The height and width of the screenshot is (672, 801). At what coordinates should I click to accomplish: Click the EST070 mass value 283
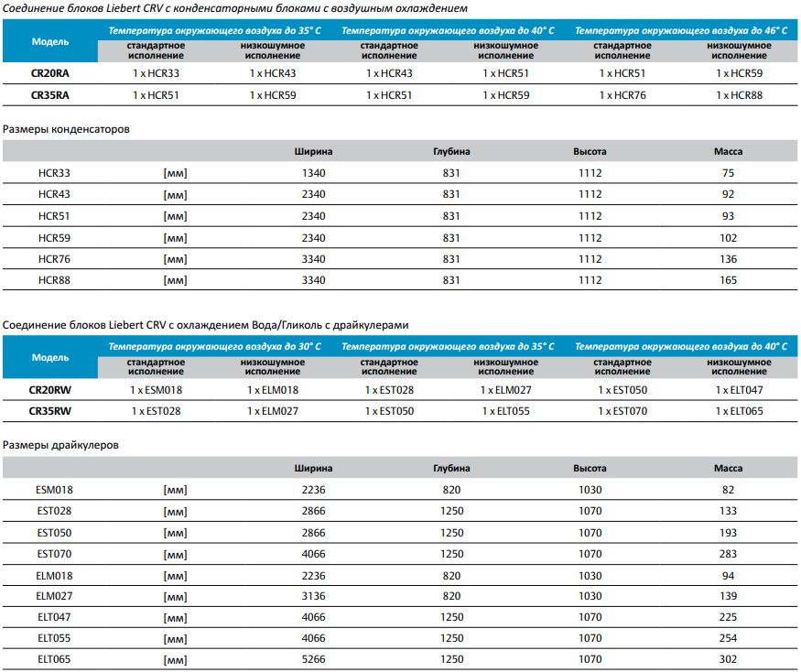pos(728,554)
